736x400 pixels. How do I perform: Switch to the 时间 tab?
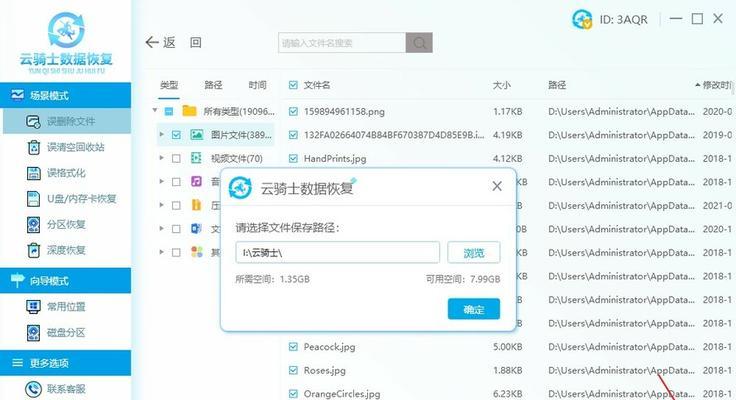coord(257,85)
